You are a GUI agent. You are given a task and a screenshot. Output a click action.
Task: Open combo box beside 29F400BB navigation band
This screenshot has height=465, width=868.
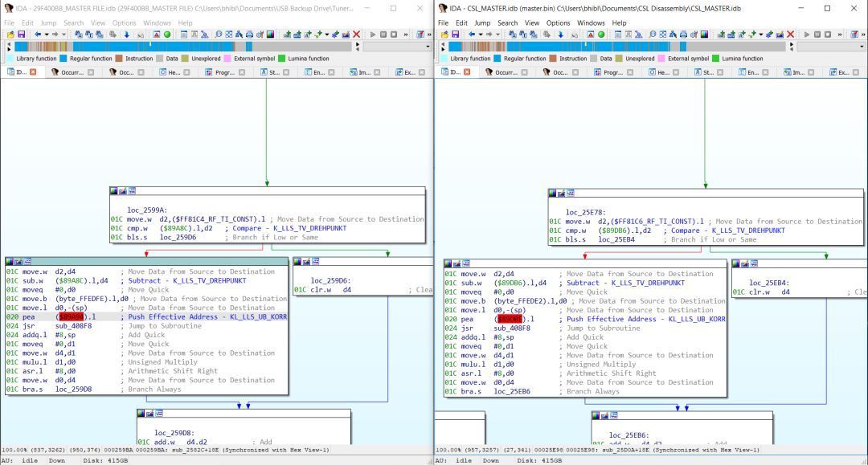[398, 47]
